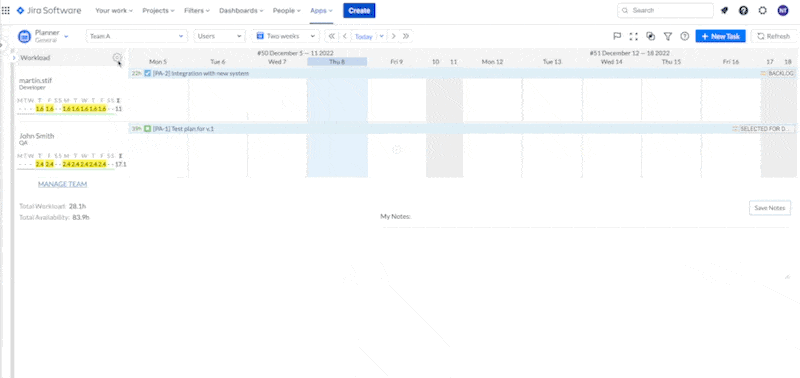800x378 pixels.
Task: Select the PA-2 Integration with new system task
Action: 462,73
